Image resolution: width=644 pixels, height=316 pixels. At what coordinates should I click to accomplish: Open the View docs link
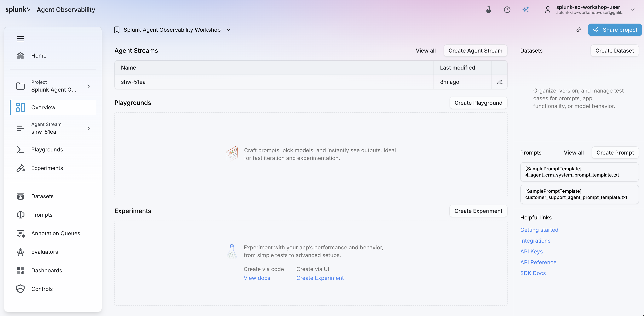pos(257,278)
